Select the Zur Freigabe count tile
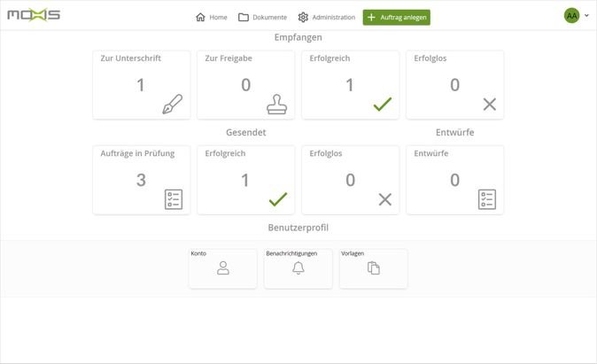Viewport: 597px width, 364px height. (x=245, y=84)
